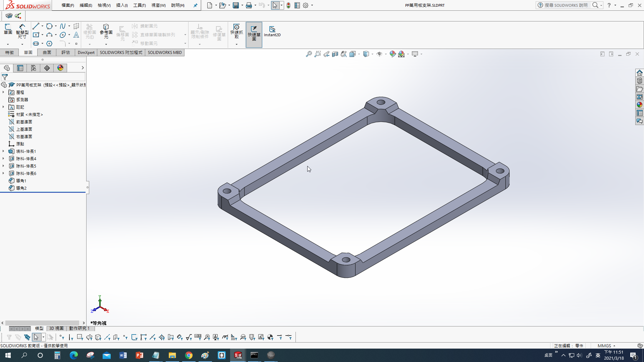Viewport: 644px width, 362px height.
Task: Click the Zoom to Fit icon
Action: pyautogui.click(x=309, y=54)
